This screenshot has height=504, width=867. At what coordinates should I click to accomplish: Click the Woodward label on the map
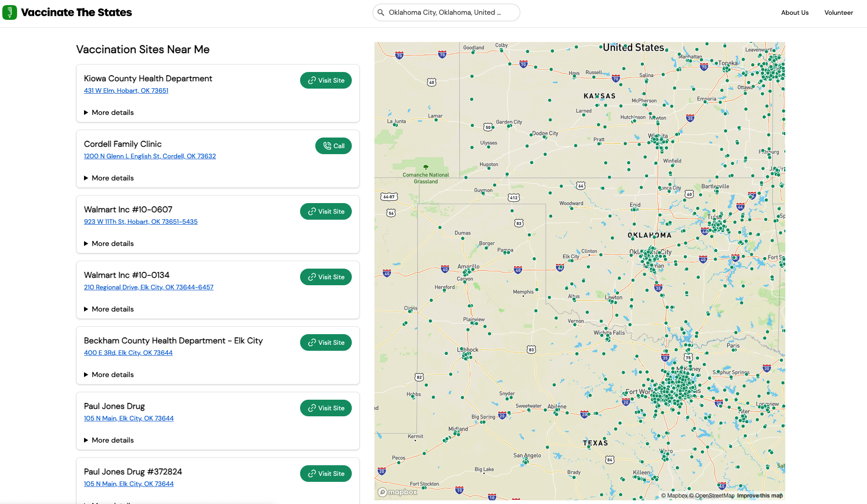point(571,203)
